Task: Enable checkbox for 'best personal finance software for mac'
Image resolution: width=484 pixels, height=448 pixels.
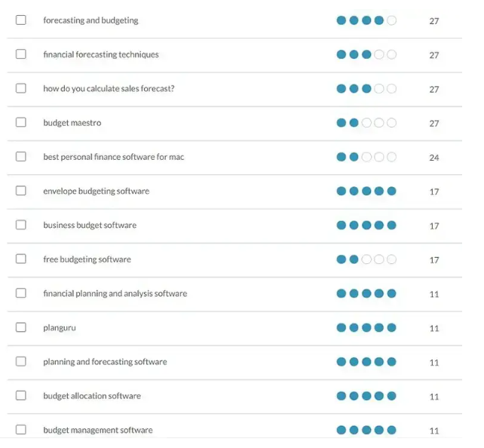Action: pos(21,157)
